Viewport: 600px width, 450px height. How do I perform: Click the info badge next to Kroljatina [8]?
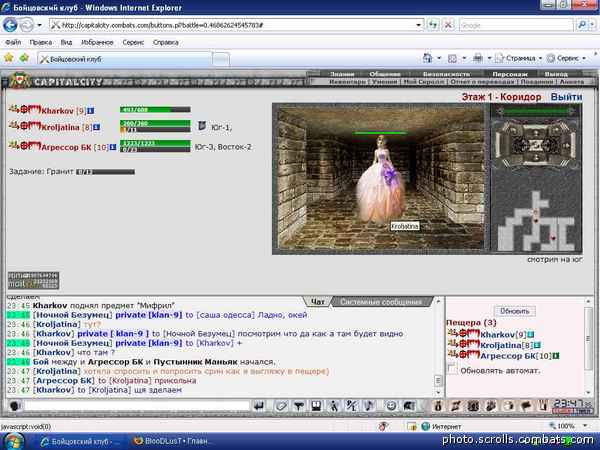click(x=97, y=127)
